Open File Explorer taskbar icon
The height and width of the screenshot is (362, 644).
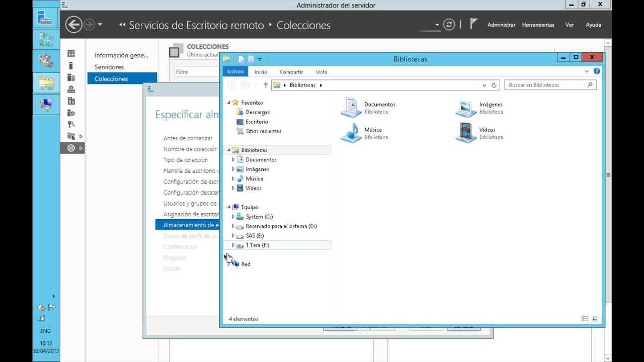46,82
